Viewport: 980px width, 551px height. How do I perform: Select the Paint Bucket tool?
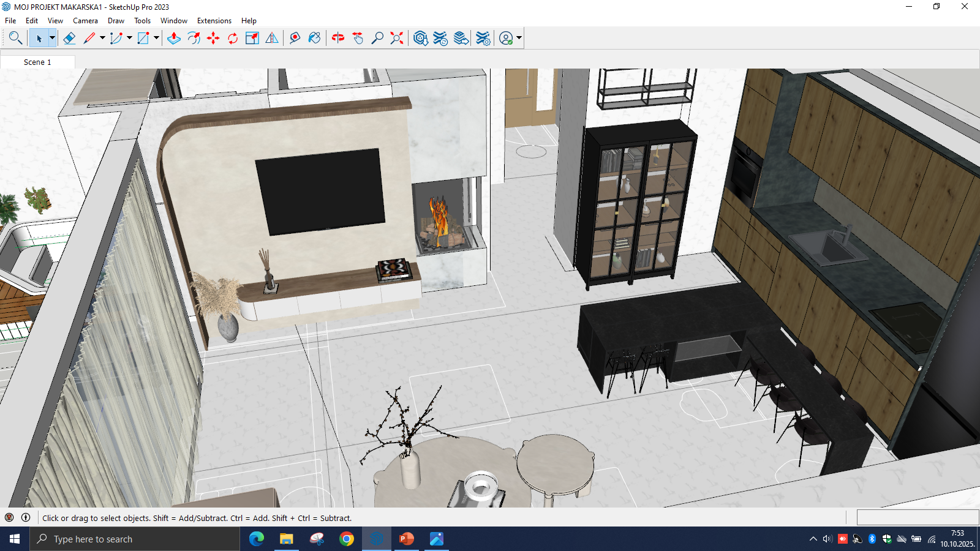point(314,38)
